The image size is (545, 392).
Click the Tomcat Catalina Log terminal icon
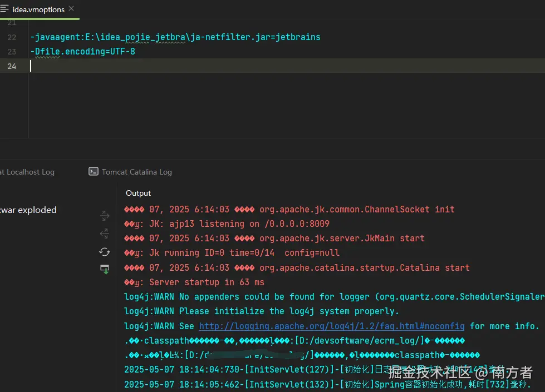pyautogui.click(x=94, y=172)
